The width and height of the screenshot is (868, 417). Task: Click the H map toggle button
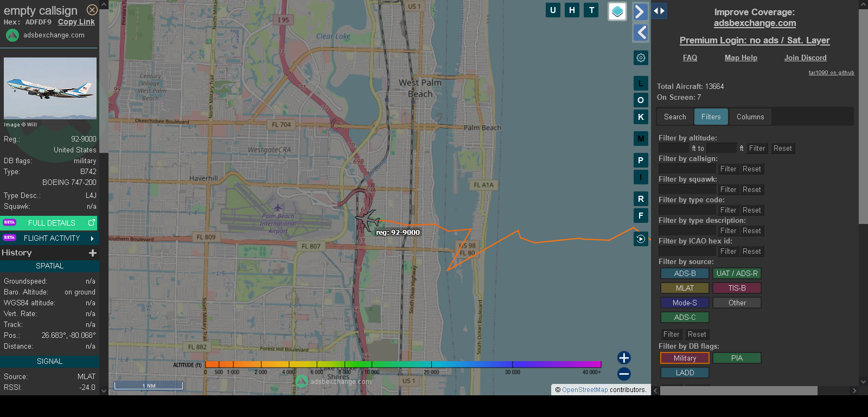[572, 10]
